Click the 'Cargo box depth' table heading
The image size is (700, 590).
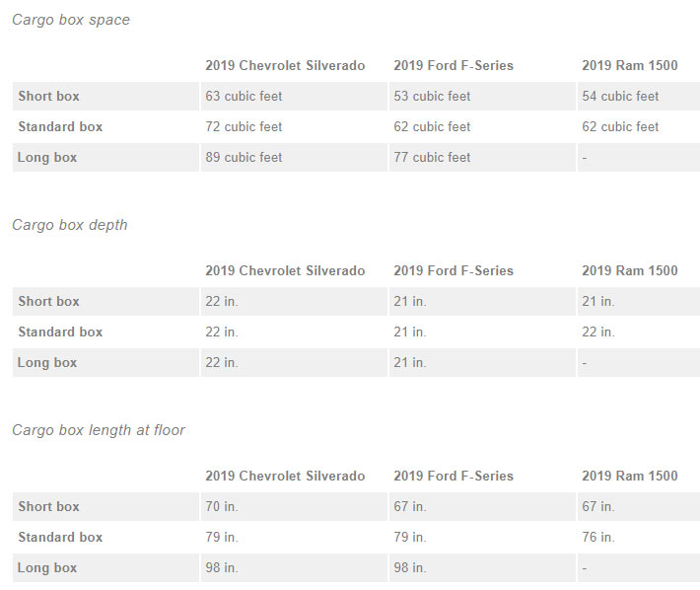pyautogui.click(x=70, y=225)
